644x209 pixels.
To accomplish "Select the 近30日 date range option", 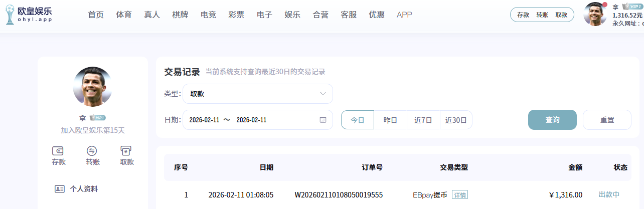I will coord(456,120).
